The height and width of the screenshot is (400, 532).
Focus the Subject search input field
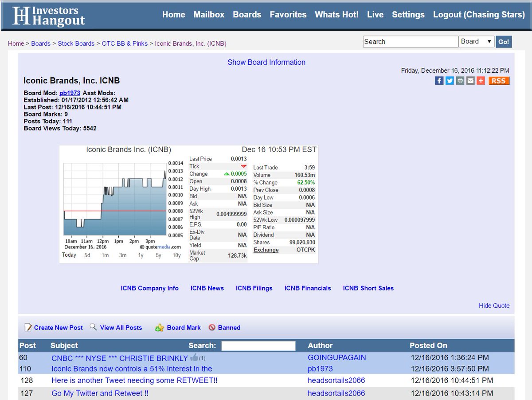[x=258, y=346]
